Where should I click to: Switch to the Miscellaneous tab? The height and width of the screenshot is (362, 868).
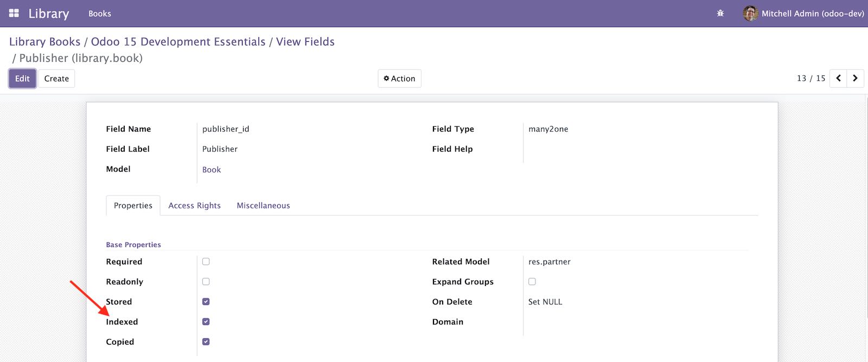coord(263,206)
